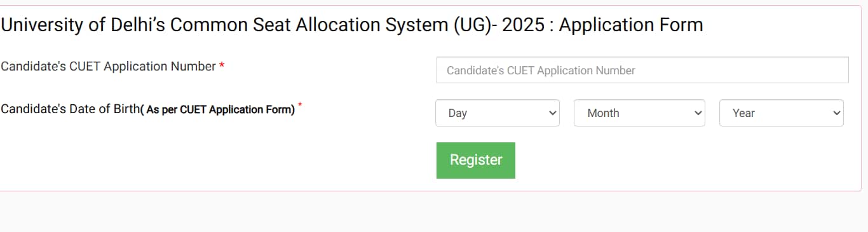Focus the CUET Application Number input field
868x232 pixels.
642,70
